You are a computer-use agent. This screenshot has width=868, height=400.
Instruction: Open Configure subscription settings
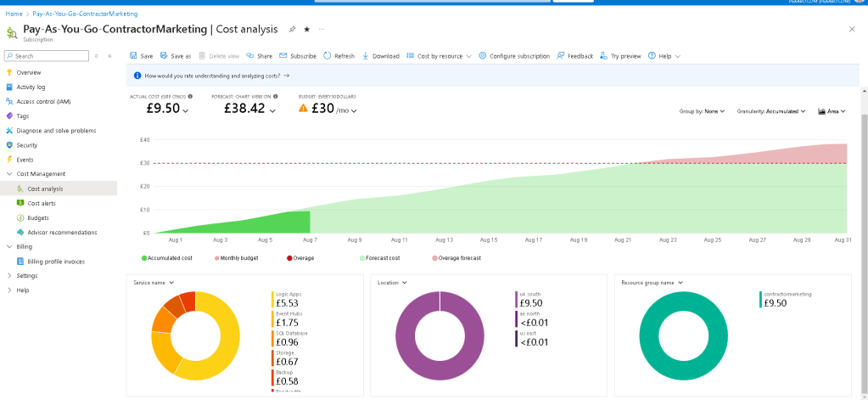coord(514,56)
